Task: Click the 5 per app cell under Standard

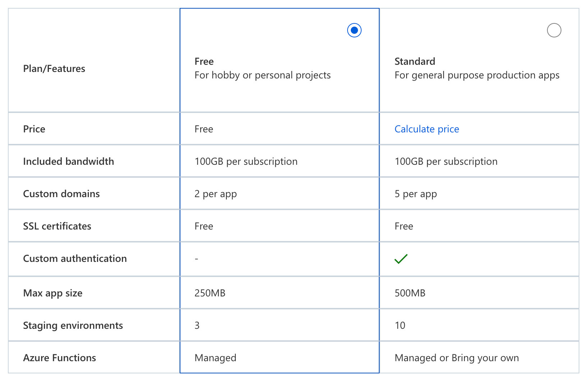Action: click(415, 194)
